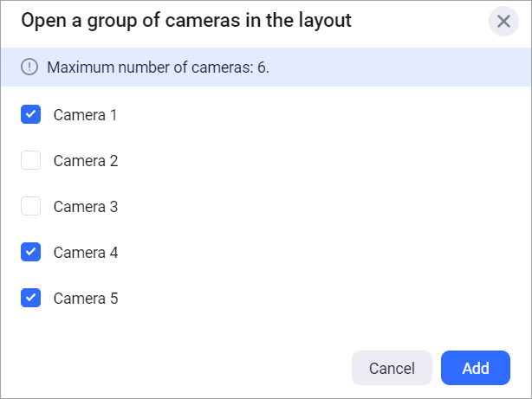Deselect the Camera 4 checkbox
This screenshot has height=399, width=532.
click(x=31, y=252)
